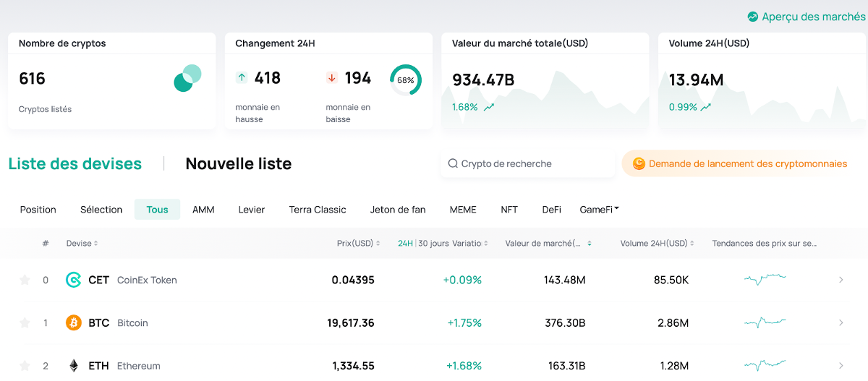Favorite BTC with the star icon
Image resolution: width=868 pixels, height=381 pixels.
(25, 323)
